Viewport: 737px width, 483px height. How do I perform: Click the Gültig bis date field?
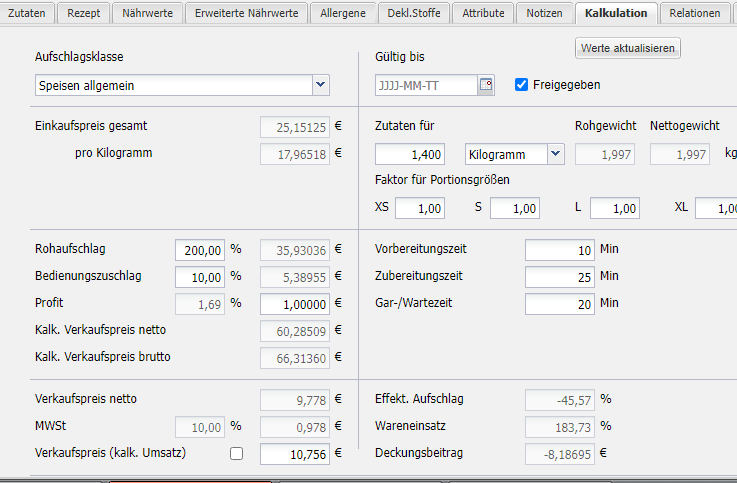pos(426,85)
